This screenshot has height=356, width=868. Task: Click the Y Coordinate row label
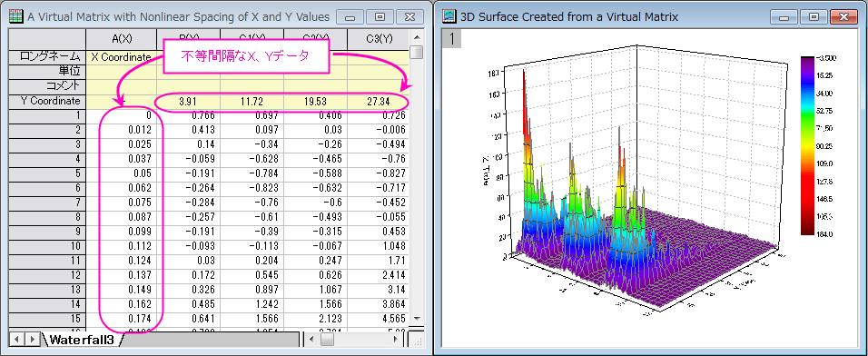pos(47,102)
